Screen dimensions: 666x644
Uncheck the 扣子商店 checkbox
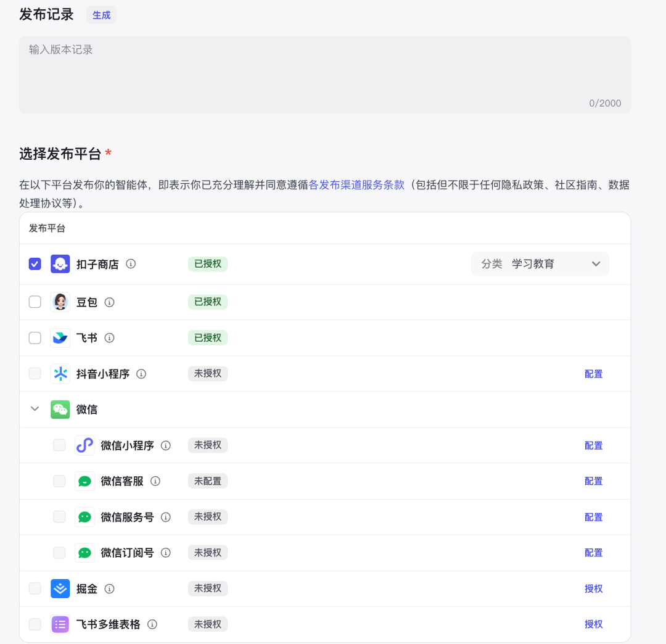[35, 264]
